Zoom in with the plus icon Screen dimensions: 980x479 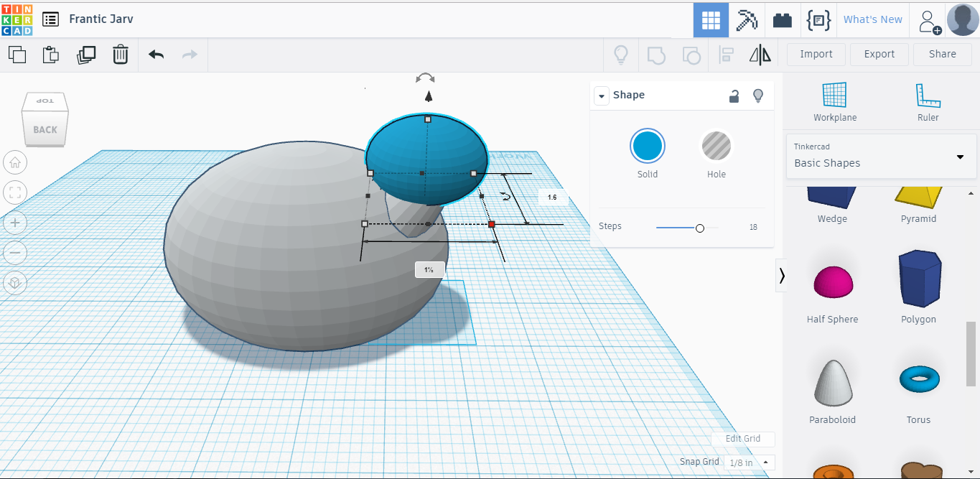coord(15,223)
